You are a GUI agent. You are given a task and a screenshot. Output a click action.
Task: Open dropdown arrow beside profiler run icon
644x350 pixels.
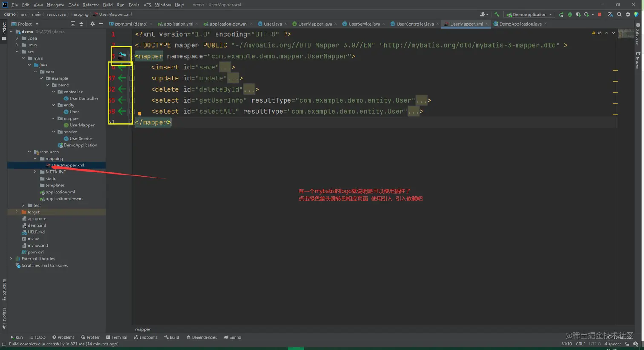pos(593,14)
